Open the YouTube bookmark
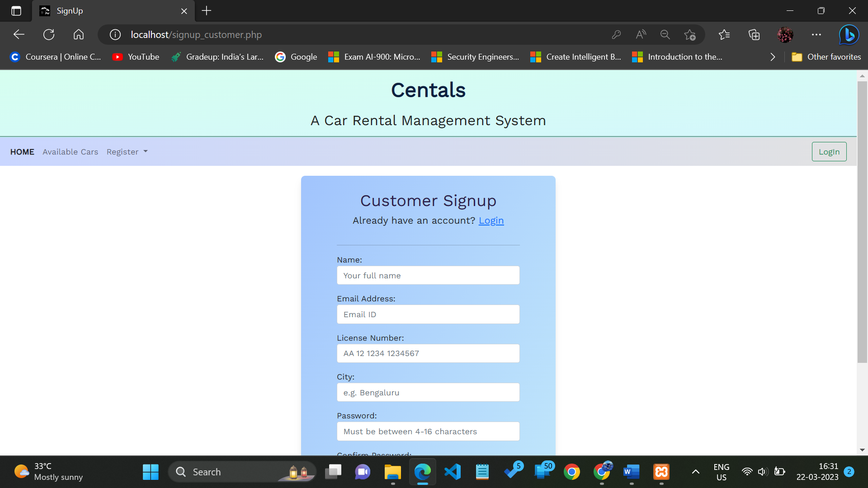Viewport: 868px width, 488px height. (x=136, y=57)
